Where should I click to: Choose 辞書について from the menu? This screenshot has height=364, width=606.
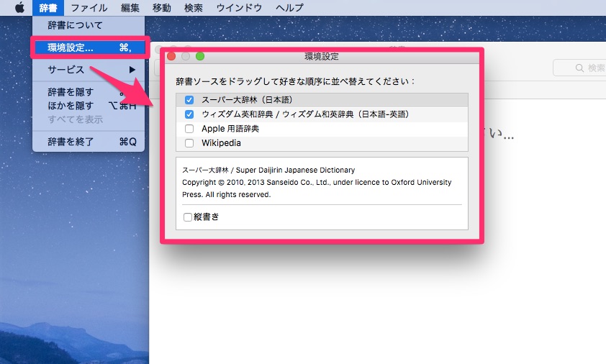pos(75,25)
